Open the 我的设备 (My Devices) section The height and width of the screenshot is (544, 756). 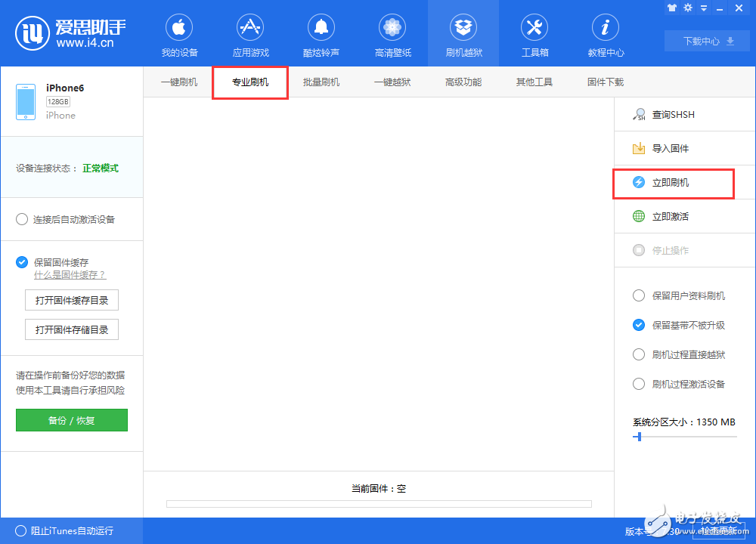[179, 34]
